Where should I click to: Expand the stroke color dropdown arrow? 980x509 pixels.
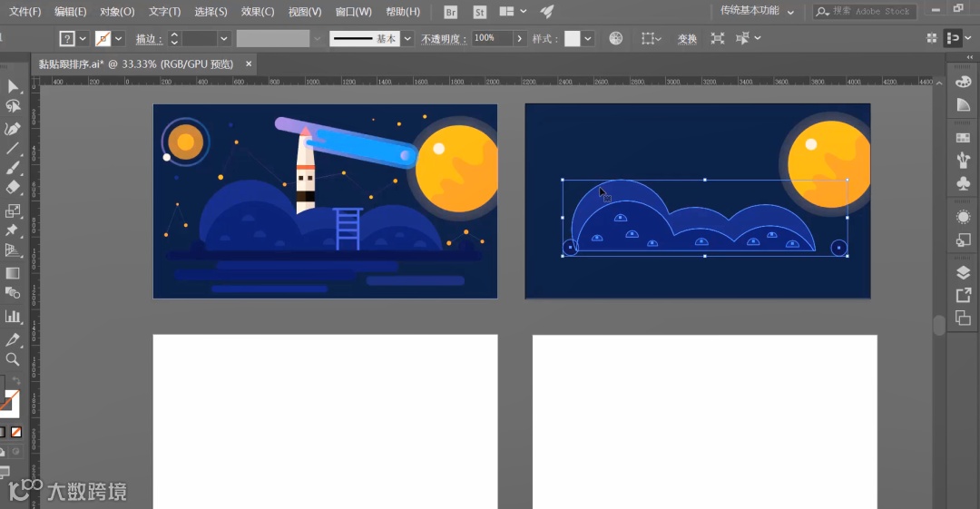click(119, 39)
